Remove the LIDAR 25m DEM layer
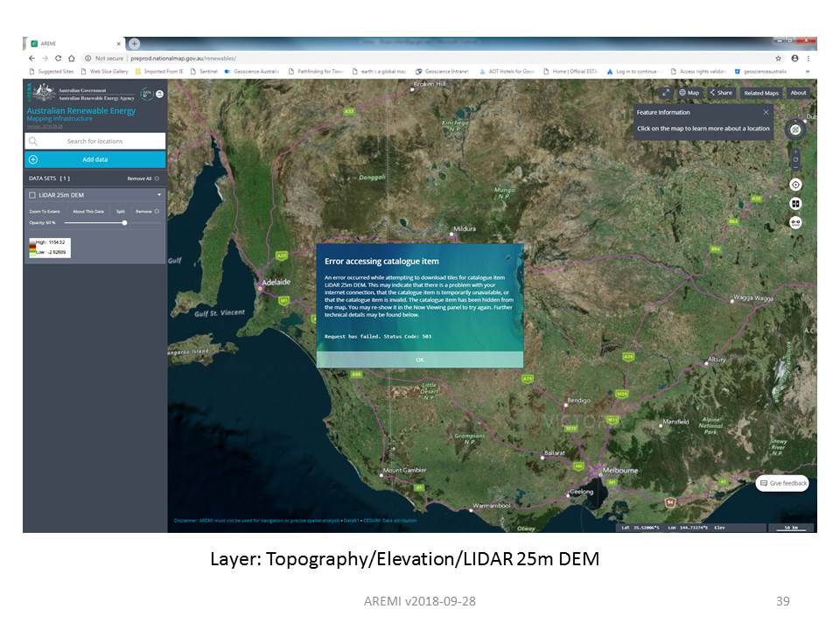The height and width of the screenshot is (630, 840). pyautogui.click(x=147, y=212)
